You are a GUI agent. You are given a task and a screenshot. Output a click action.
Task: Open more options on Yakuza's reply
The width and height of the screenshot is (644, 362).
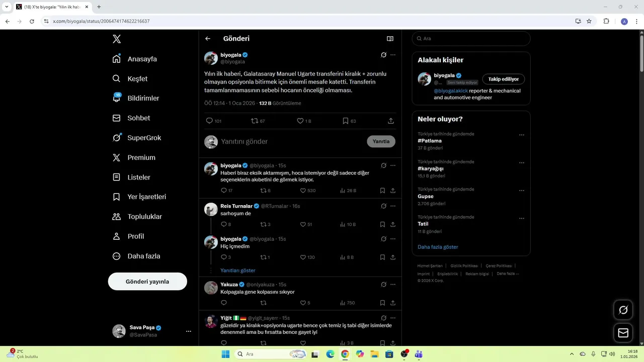[x=393, y=285]
